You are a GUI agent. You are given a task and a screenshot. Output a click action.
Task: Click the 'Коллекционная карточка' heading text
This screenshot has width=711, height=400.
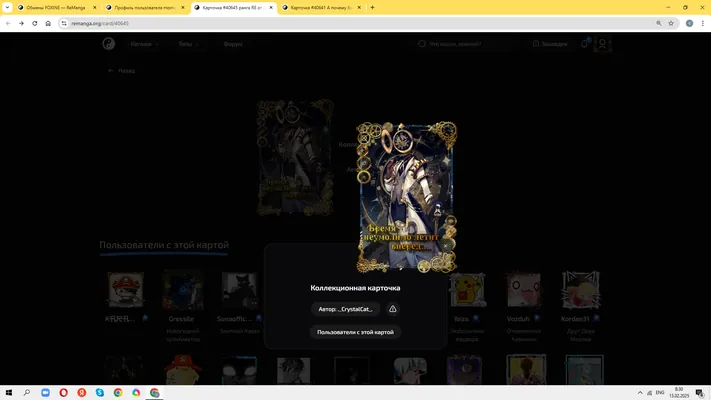point(355,288)
